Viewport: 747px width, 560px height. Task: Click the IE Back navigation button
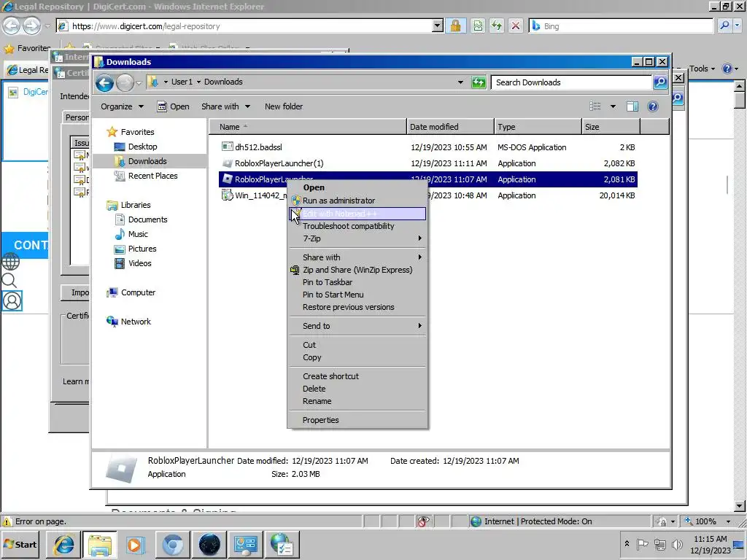point(12,26)
